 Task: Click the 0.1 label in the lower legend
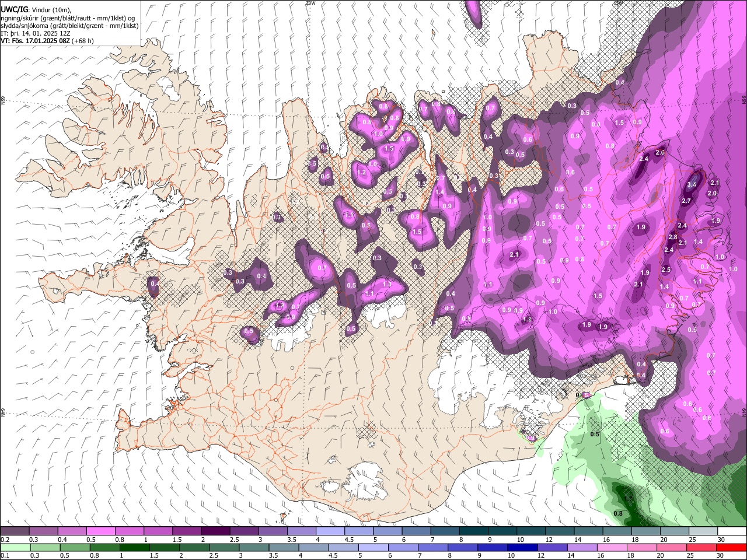tap(5, 555)
